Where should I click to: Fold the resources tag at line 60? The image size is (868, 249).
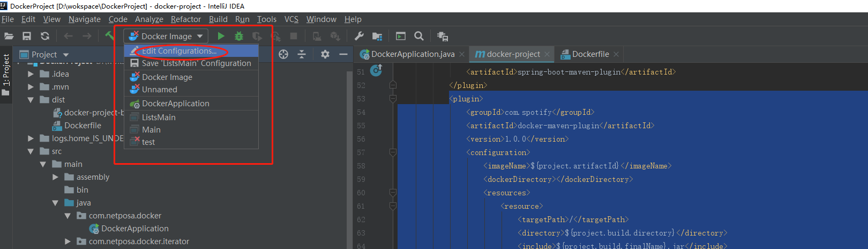pos(393,193)
